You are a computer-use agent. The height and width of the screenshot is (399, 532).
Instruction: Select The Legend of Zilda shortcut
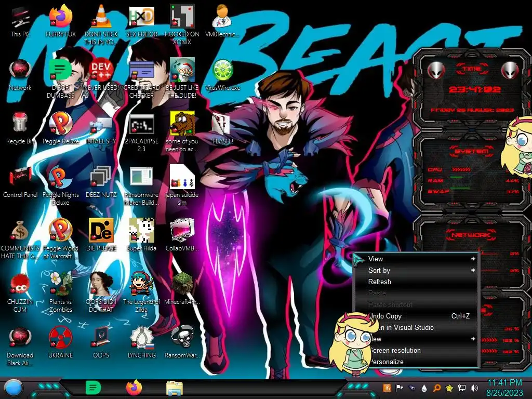141,292
